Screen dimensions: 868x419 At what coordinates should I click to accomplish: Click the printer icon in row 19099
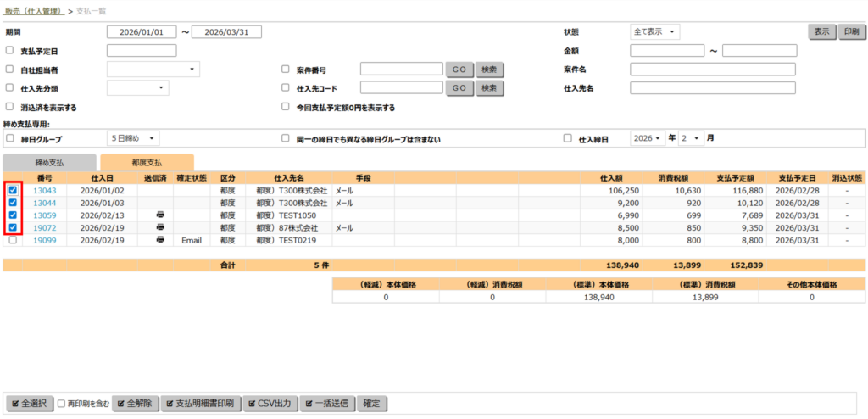(160, 240)
